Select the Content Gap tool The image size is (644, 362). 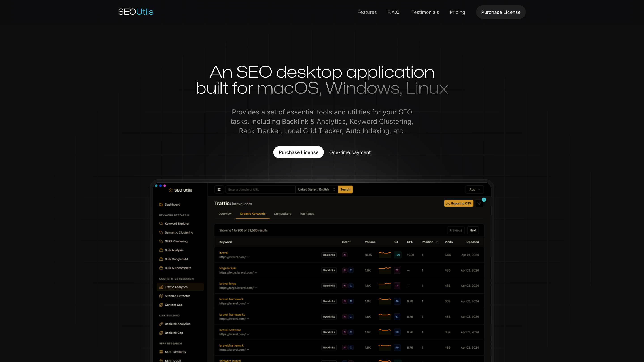(x=174, y=305)
